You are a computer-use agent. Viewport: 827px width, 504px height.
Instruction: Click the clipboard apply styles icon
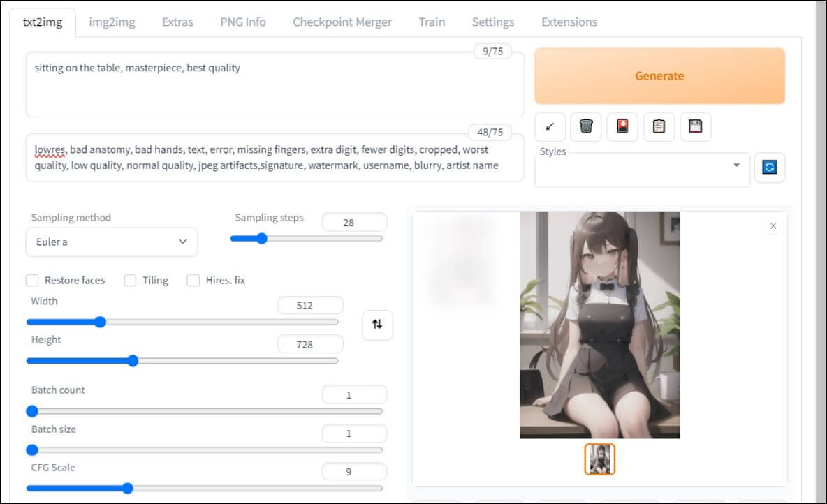[x=659, y=126]
